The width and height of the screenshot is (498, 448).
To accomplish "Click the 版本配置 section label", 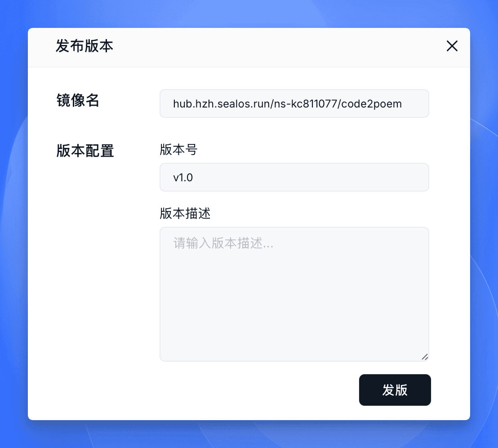I will point(85,151).
